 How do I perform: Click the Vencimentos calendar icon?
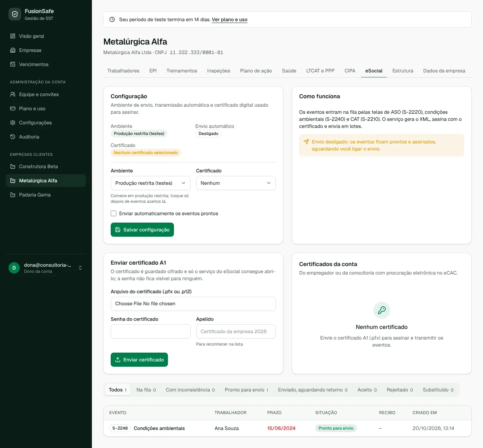[x=13, y=64]
